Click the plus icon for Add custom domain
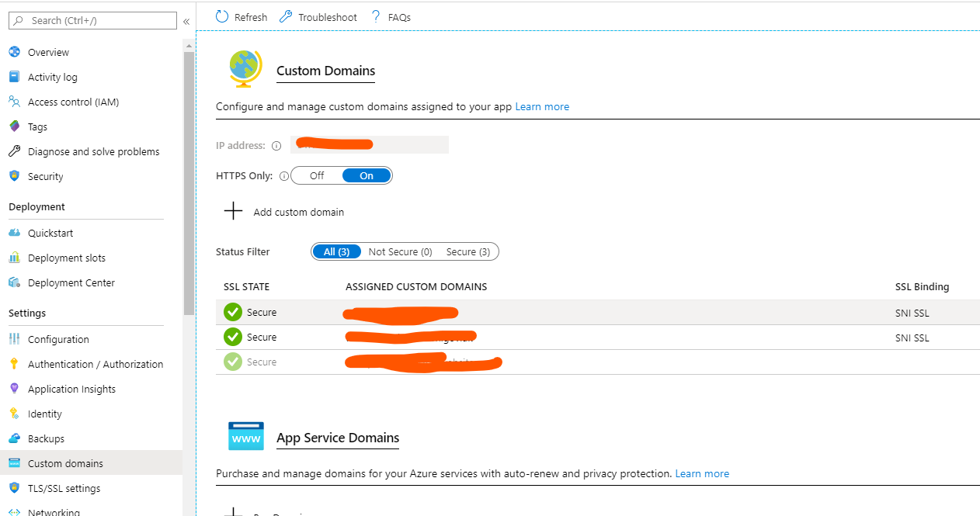 click(233, 211)
